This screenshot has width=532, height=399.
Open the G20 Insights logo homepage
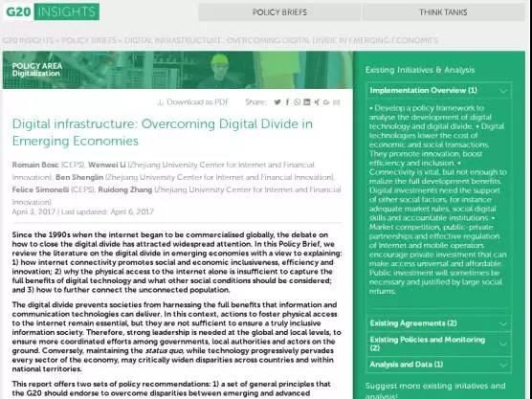tap(53, 11)
